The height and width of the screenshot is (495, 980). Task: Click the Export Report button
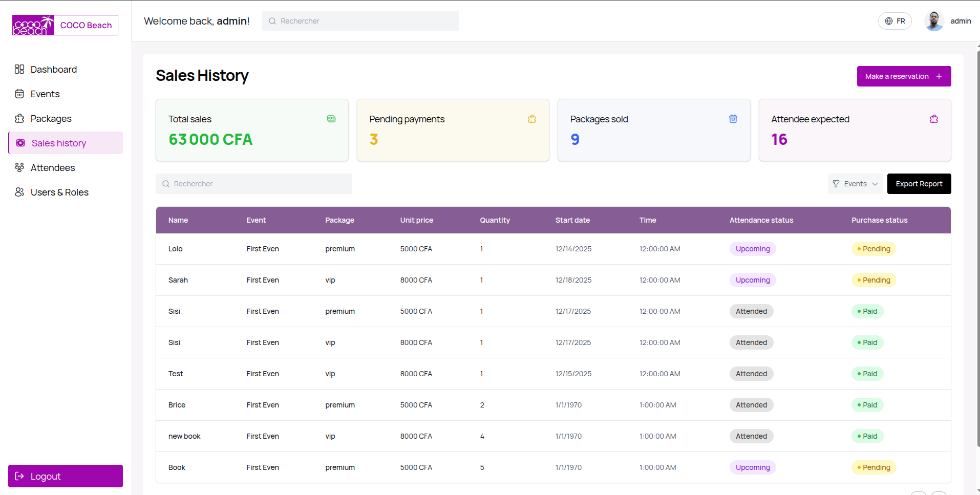pos(919,184)
